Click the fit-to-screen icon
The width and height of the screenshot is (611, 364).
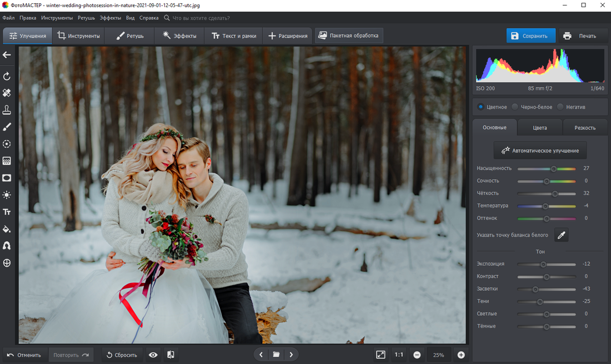click(380, 355)
